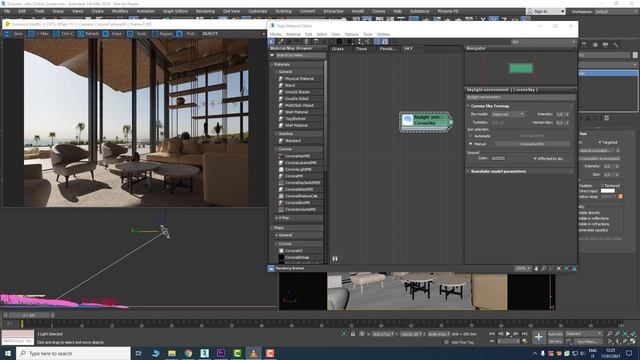
Task: Toggle the Targeted checkbox in command panel
Action: click(x=600, y=142)
